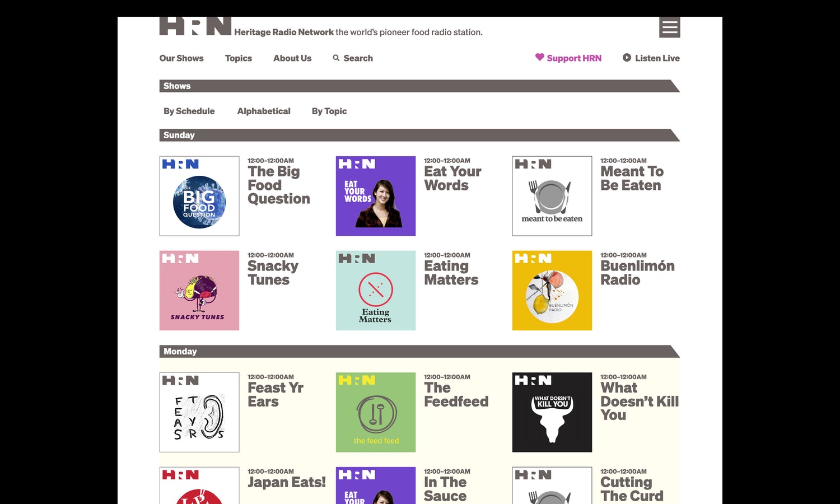
Task: Click the magnifying glass search icon
Action: point(336,58)
